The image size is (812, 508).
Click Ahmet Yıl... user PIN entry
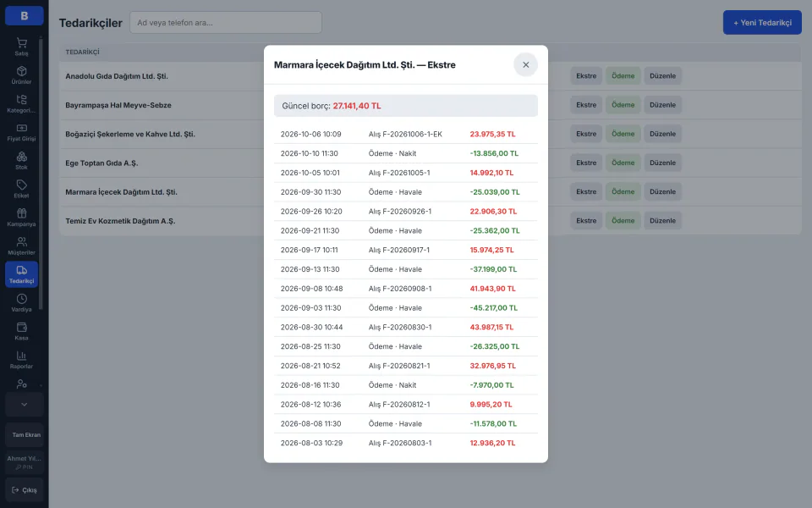(x=25, y=462)
